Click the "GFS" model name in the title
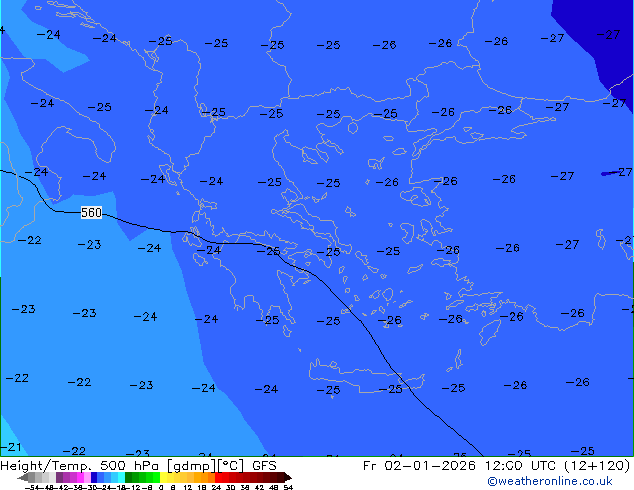This screenshot has width=634, height=490. pyautogui.click(x=264, y=466)
